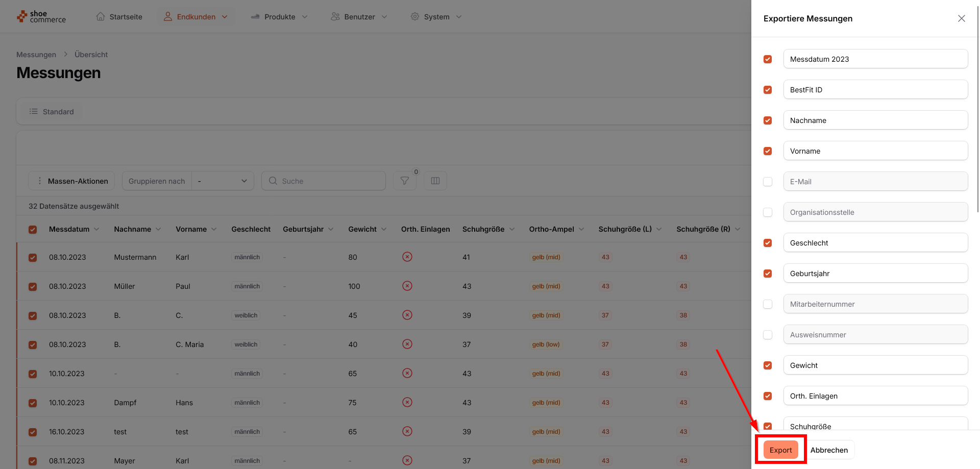Click the filter funnel icon
The height and width of the screenshot is (469, 980).
click(x=404, y=181)
